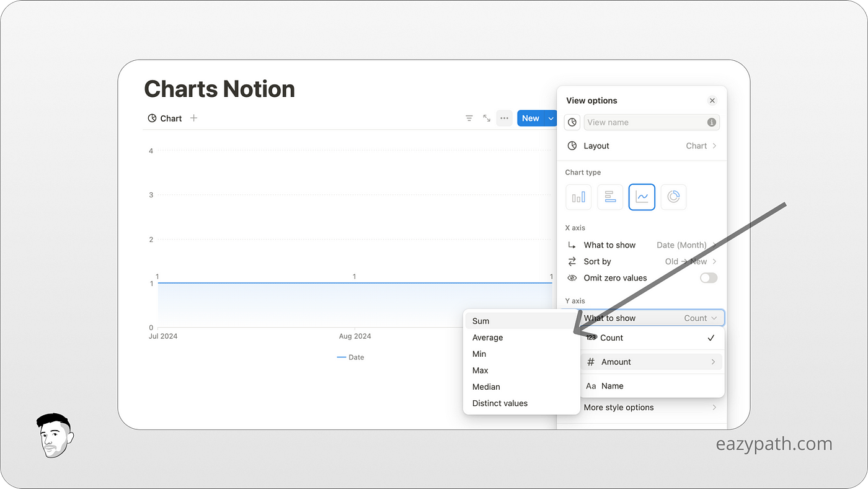This screenshot has height=489, width=868.
Task: Select Median aggregation option
Action: tap(520, 387)
